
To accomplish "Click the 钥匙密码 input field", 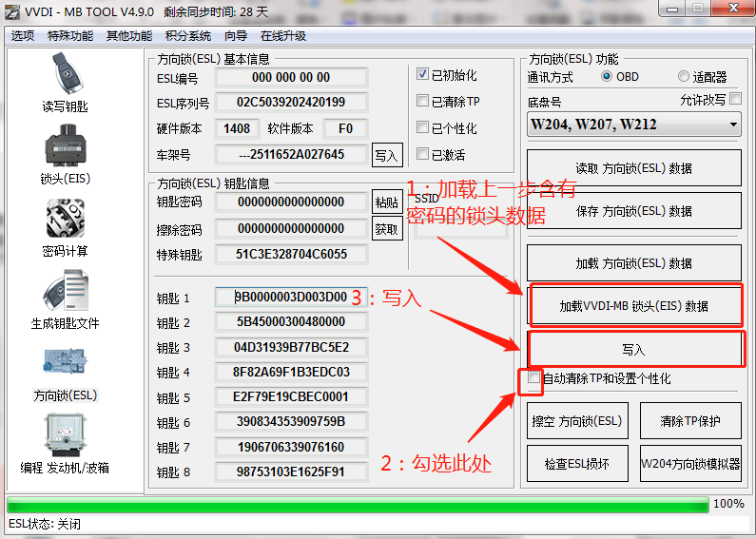I will click(x=291, y=202).
